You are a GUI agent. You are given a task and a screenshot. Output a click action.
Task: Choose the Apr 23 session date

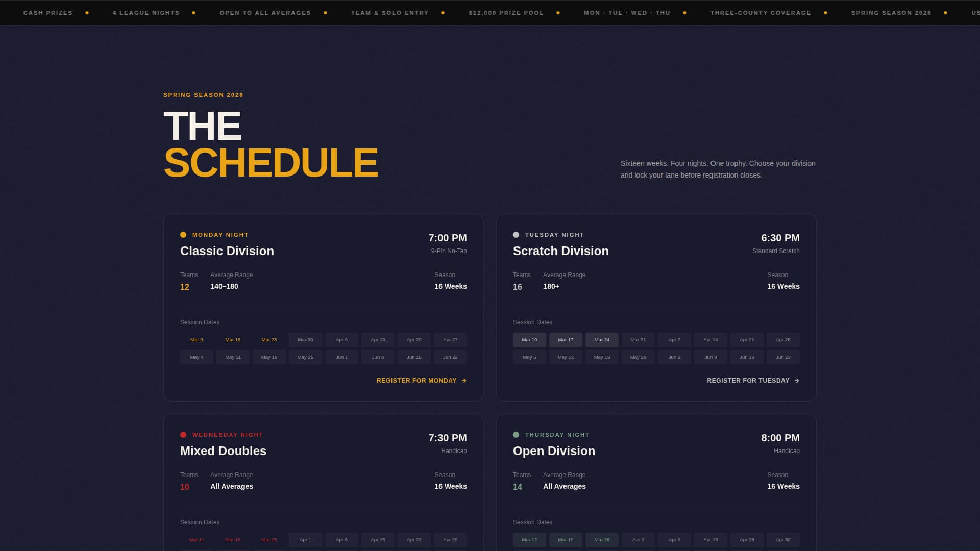tap(747, 540)
